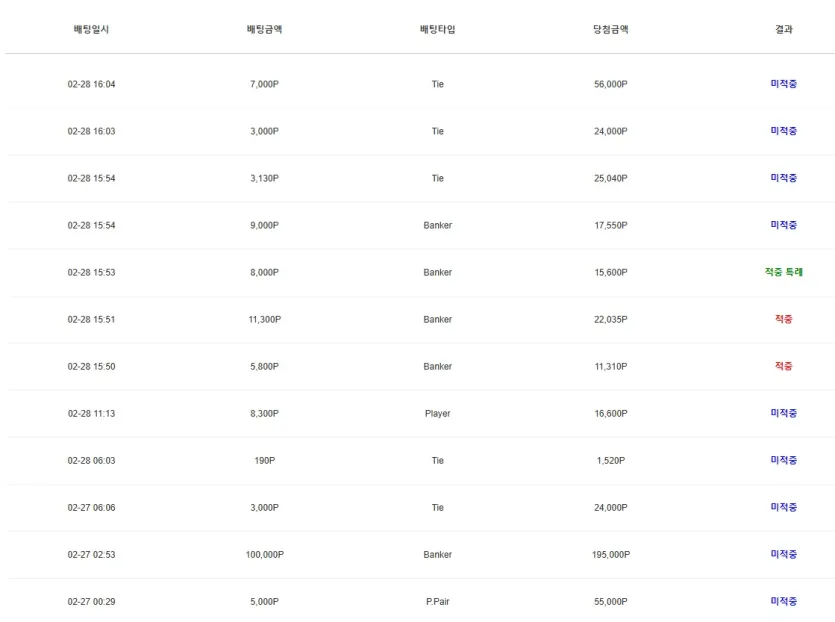835x622 pixels.
Task: Select the 02-28 16:03 bet date cell
Action: tap(91, 131)
